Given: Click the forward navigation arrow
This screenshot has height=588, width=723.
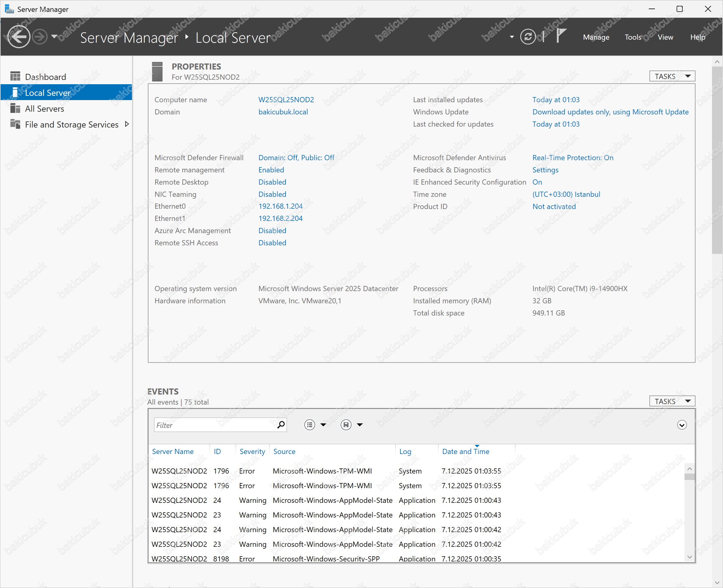Looking at the screenshot, I should point(40,37).
